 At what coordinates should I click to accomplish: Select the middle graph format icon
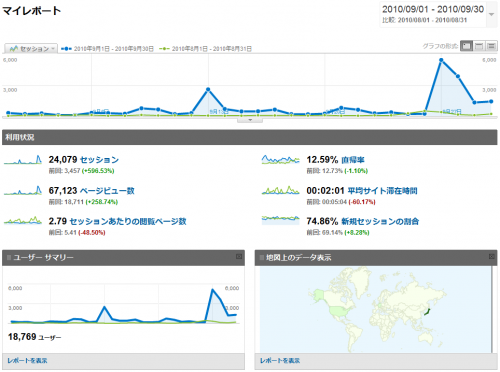tap(479, 46)
